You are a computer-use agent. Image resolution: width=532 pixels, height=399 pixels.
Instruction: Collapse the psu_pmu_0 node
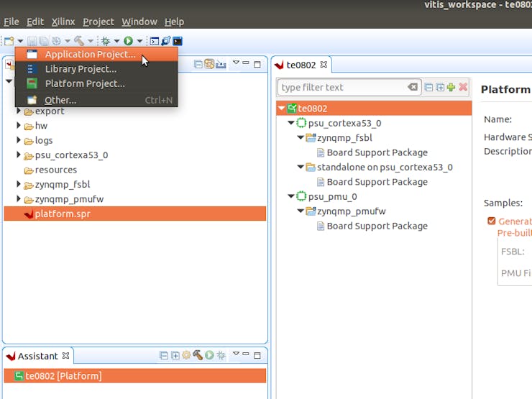point(290,196)
